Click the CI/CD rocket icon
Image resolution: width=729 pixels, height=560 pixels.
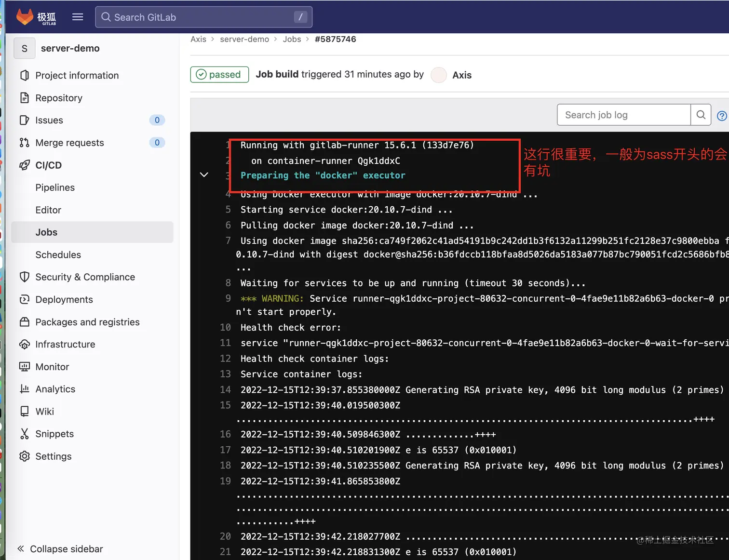(x=25, y=165)
